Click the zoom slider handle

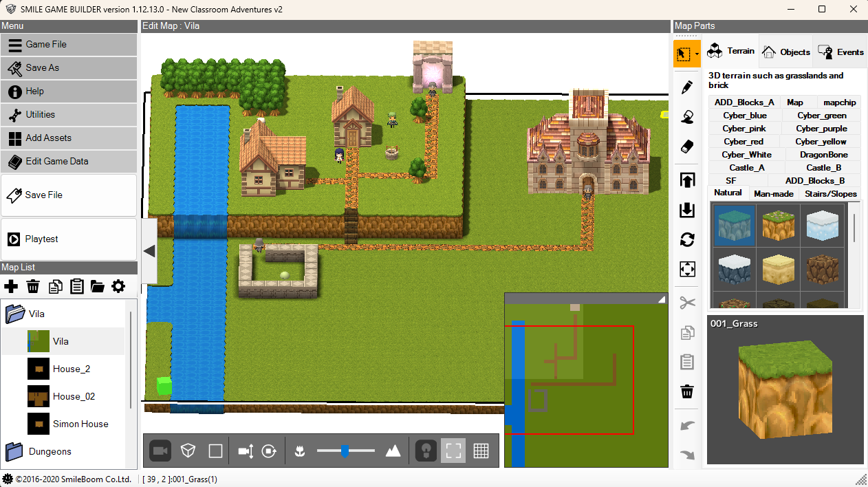(x=345, y=451)
